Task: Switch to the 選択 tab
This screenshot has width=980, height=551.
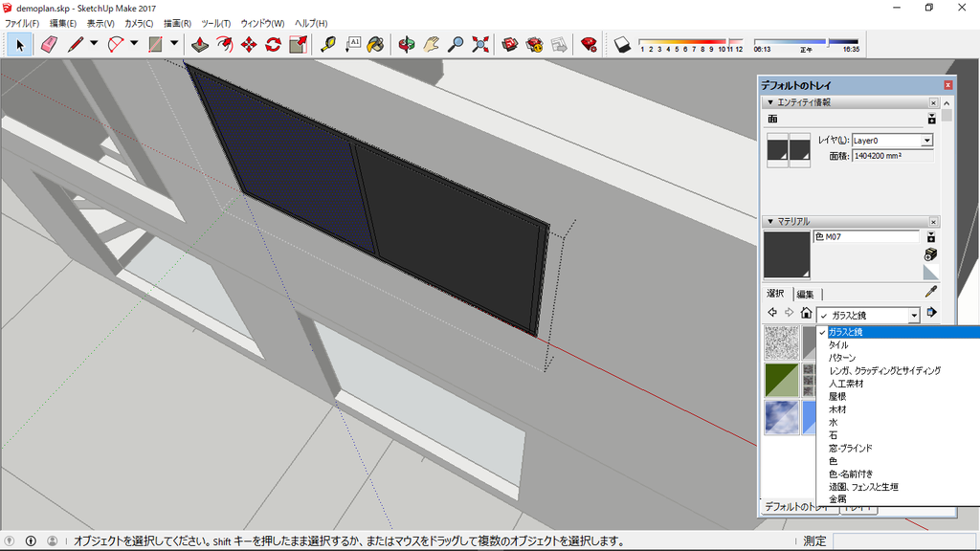Action: click(x=775, y=294)
